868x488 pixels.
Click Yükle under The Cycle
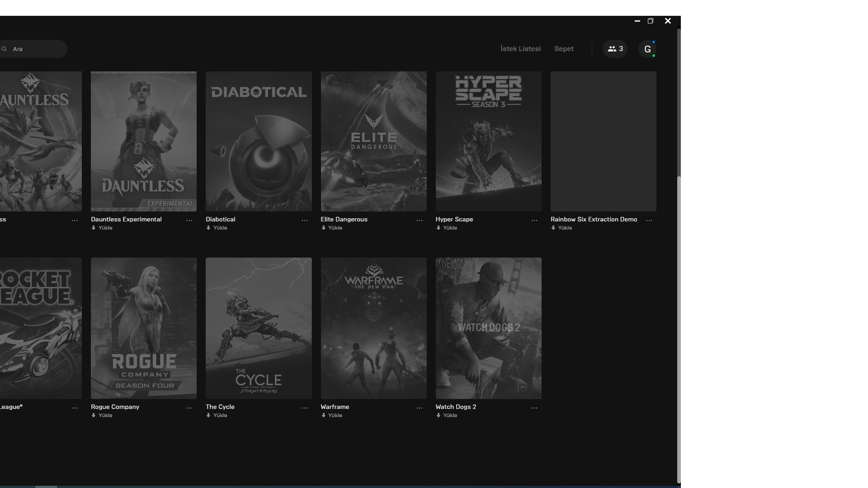(217, 415)
